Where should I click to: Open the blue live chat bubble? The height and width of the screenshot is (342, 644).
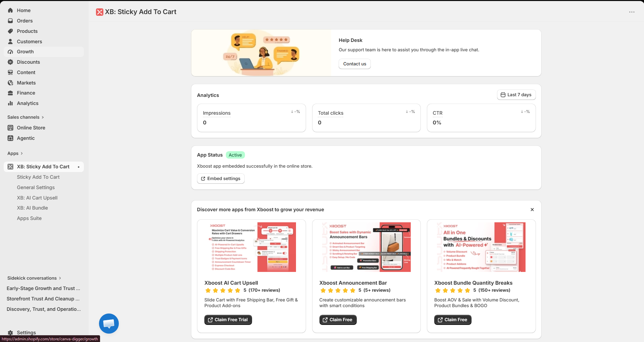click(x=109, y=324)
